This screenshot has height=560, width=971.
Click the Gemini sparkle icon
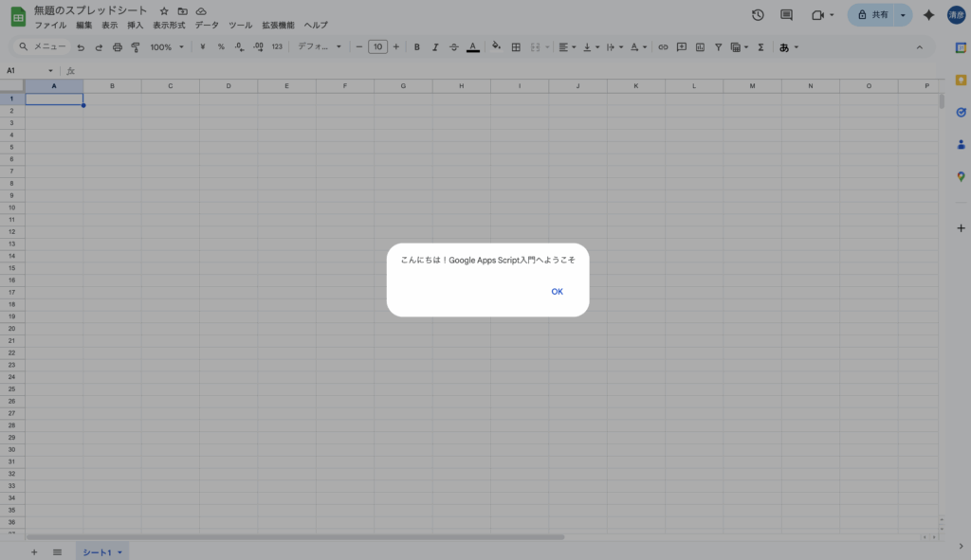(929, 15)
